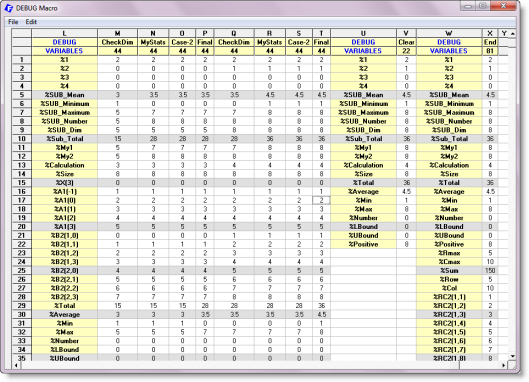Select column header W
The image size is (529, 382).
[449, 33]
